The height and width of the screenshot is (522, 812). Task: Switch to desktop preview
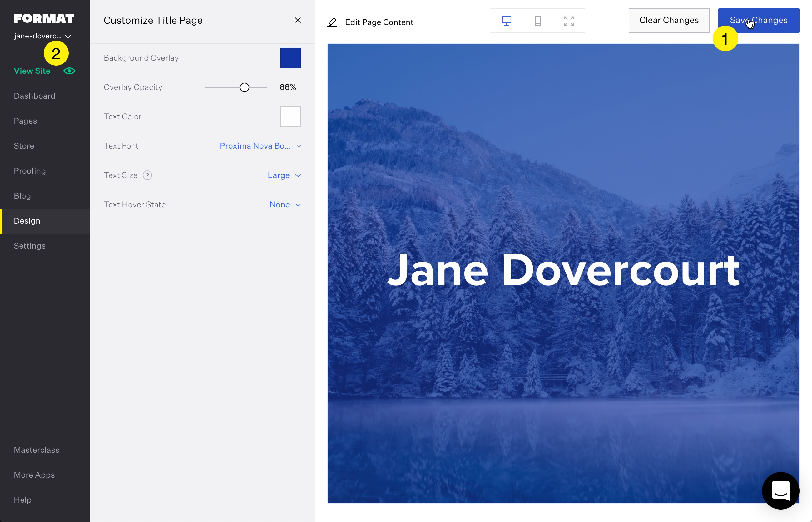tap(507, 21)
